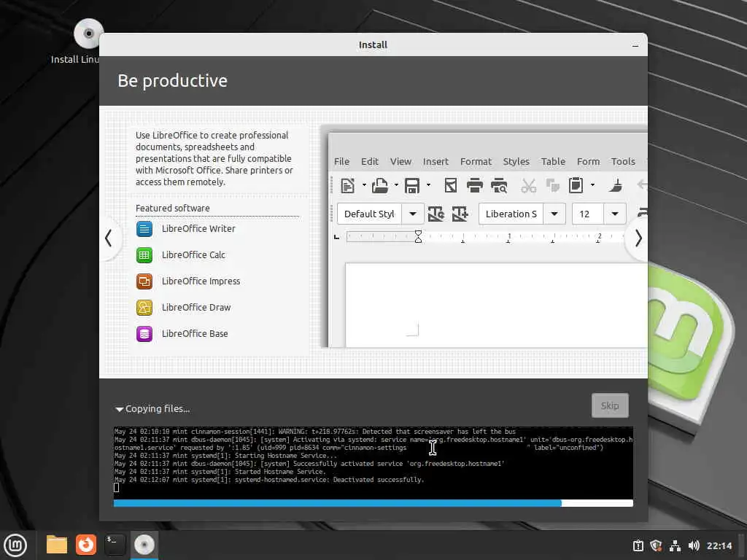The height and width of the screenshot is (560, 747).
Task: Click the LibreOffice Calc icon
Action: (144, 255)
